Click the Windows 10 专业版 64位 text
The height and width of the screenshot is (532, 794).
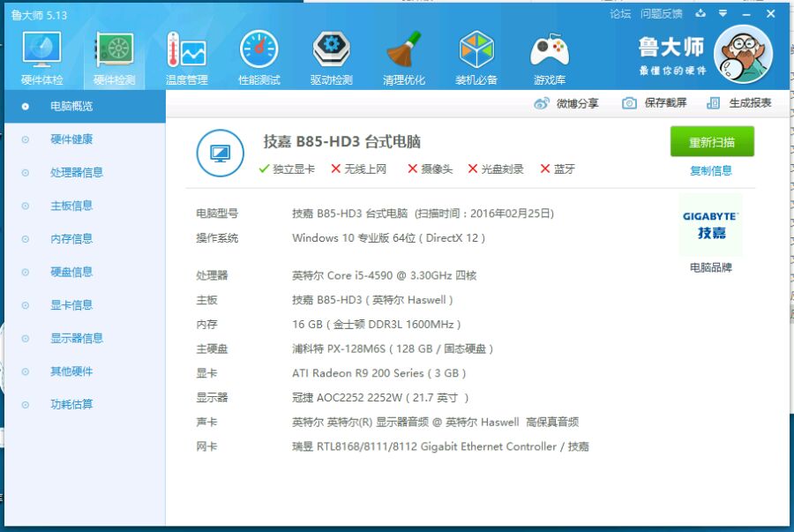388,238
